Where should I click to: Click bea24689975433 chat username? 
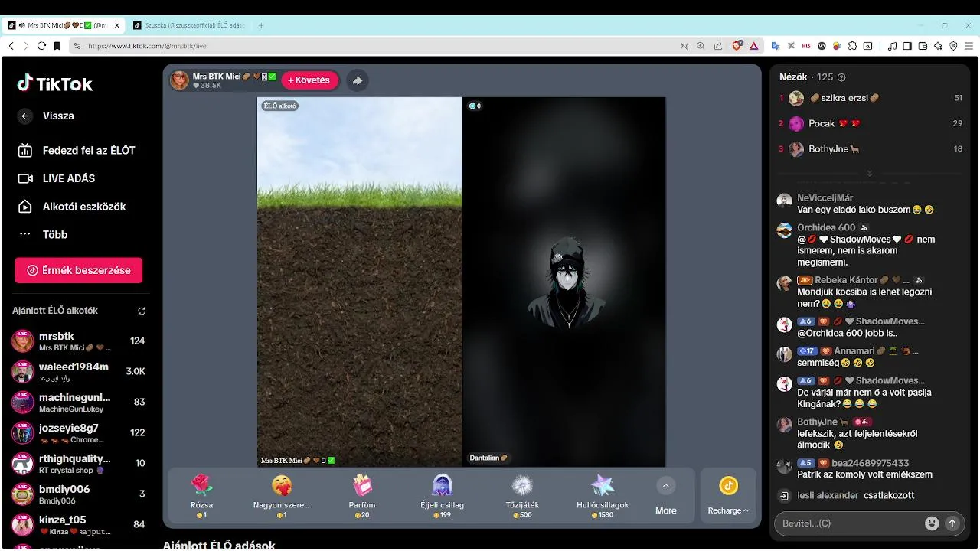point(871,463)
